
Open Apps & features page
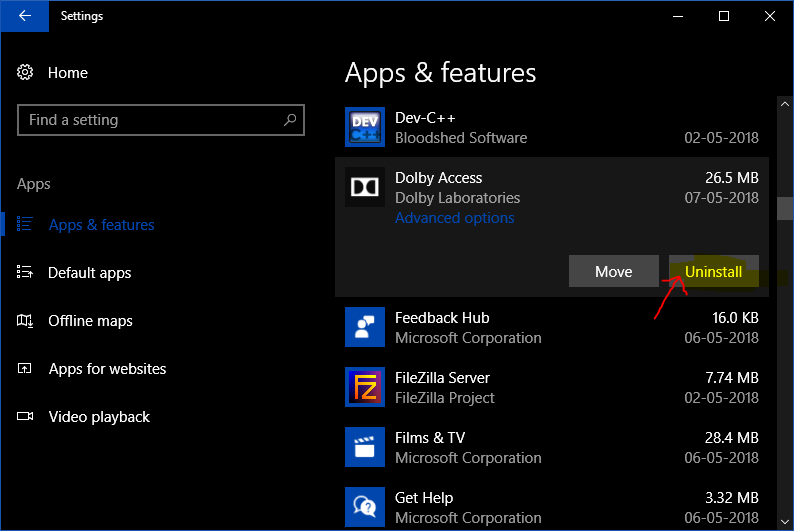click(x=101, y=224)
